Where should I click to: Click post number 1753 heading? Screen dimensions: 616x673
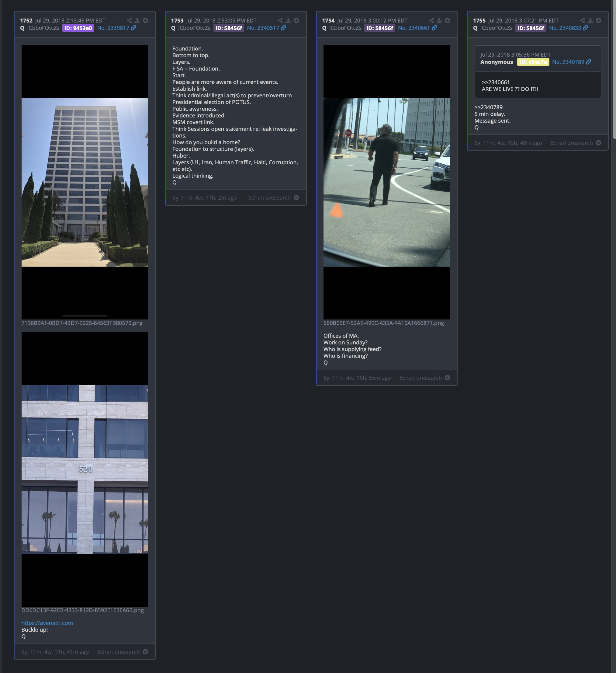coord(177,21)
